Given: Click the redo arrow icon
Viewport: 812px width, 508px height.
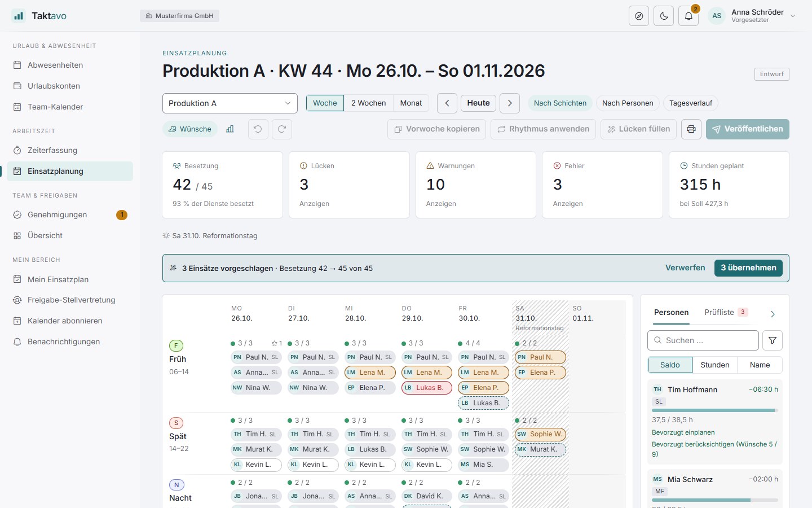Looking at the screenshot, I should tap(282, 129).
